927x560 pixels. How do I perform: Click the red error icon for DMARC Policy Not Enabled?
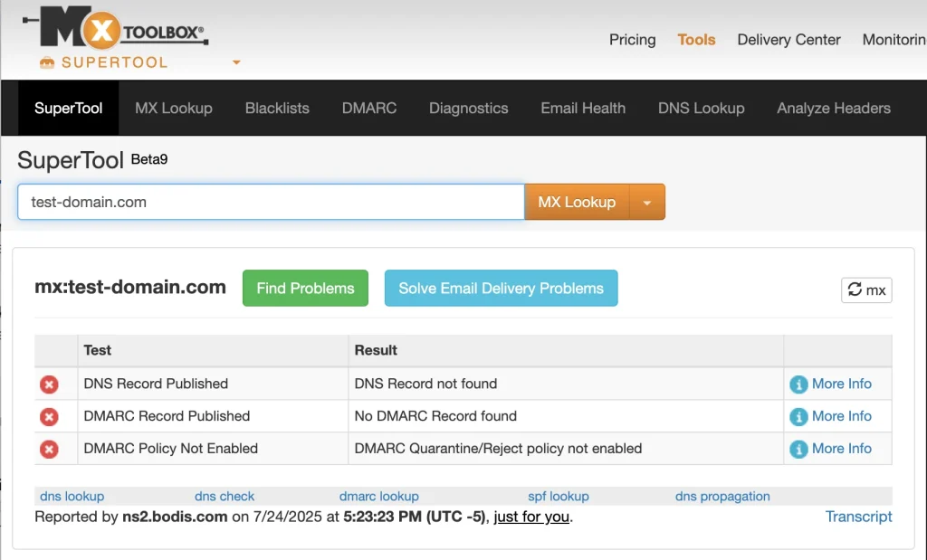tap(49, 450)
